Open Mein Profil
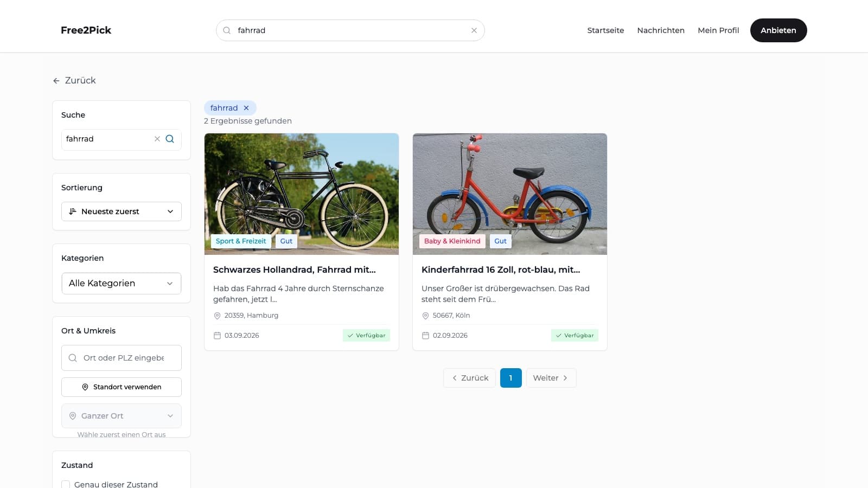Screen dimensions: 868x488 click(x=718, y=30)
